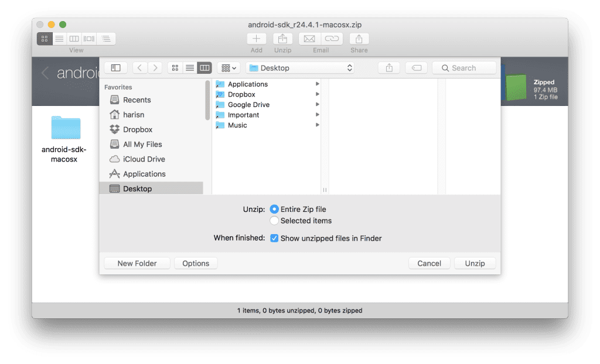
Task: Email the zip file via the Email icon
Action: 309,39
